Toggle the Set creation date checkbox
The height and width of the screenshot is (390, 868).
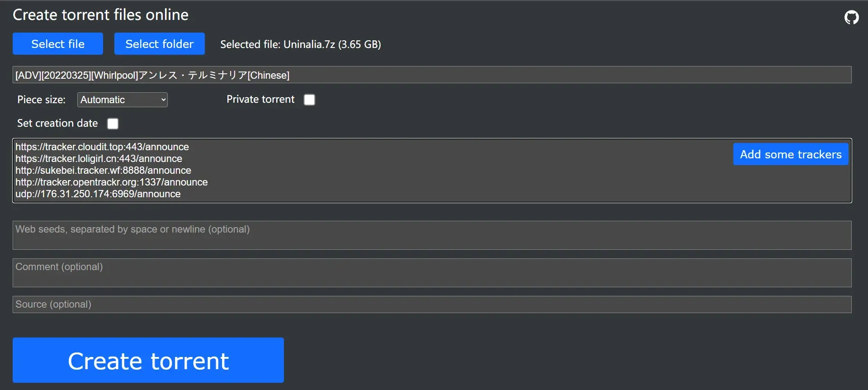113,124
